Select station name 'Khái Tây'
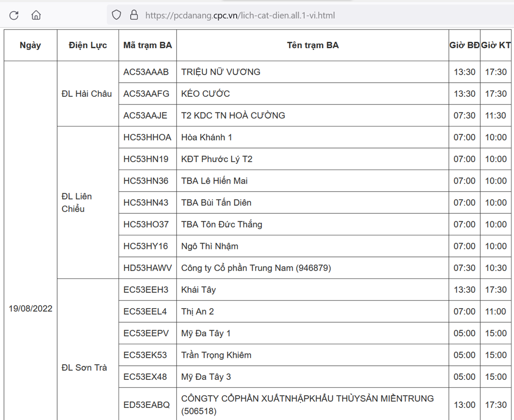Image resolution: width=514 pixels, height=420 pixels. tap(199, 290)
